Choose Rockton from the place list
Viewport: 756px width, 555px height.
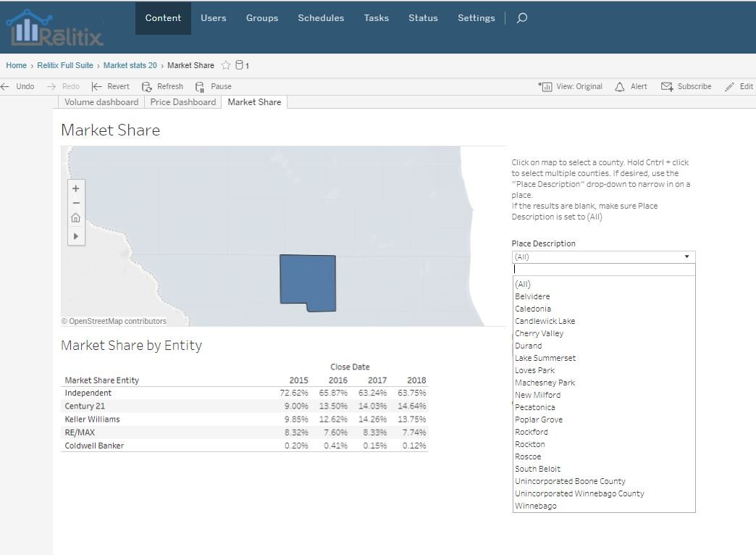point(530,444)
